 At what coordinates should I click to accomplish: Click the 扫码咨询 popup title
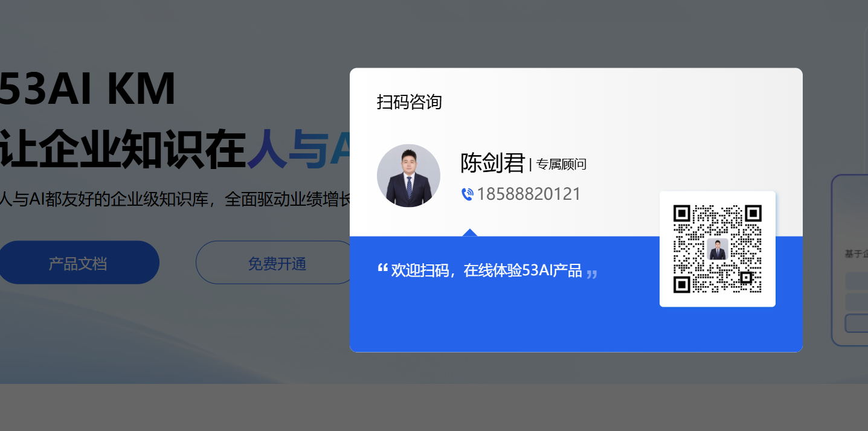pos(410,102)
